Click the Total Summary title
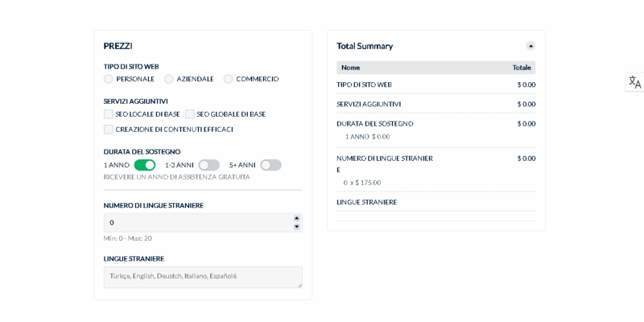Screen dimensions: 644x322 (365, 46)
